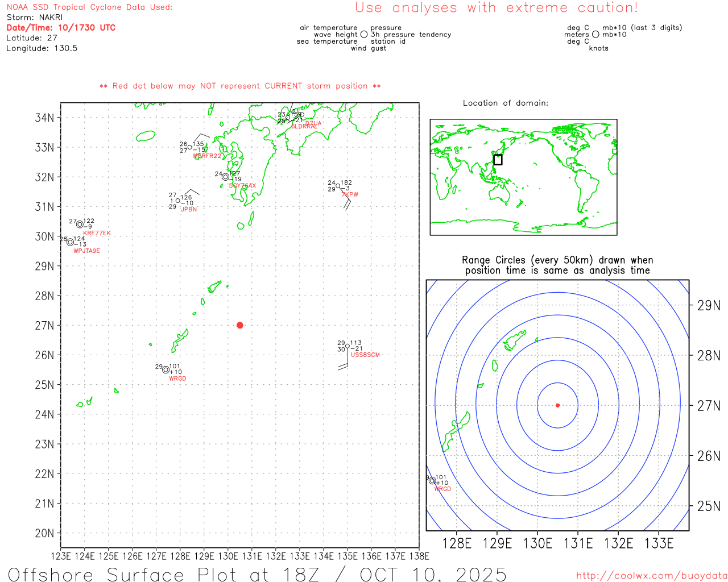This screenshot has width=728, height=582.
Task: Click the red 'JPBN' station label
Action: point(189,209)
